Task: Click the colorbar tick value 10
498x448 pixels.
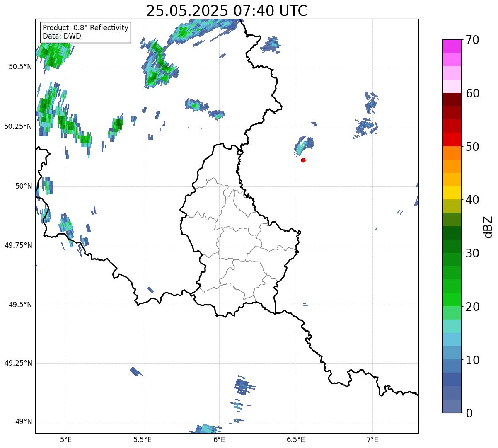Action: pyautogui.click(x=472, y=360)
